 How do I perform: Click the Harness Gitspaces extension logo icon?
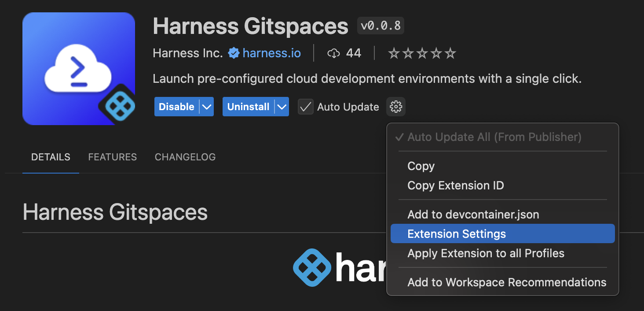[79, 69]
